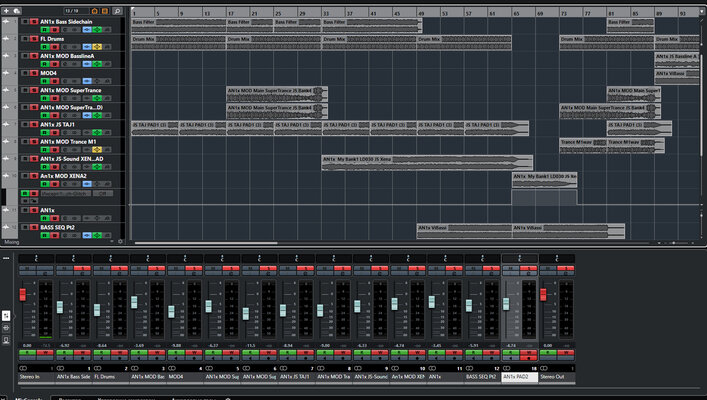Click blue icon on An1x MOD XENA2 track
This screenshot has width=707, height=400.
pyautogui.click(x=87, y=184)
